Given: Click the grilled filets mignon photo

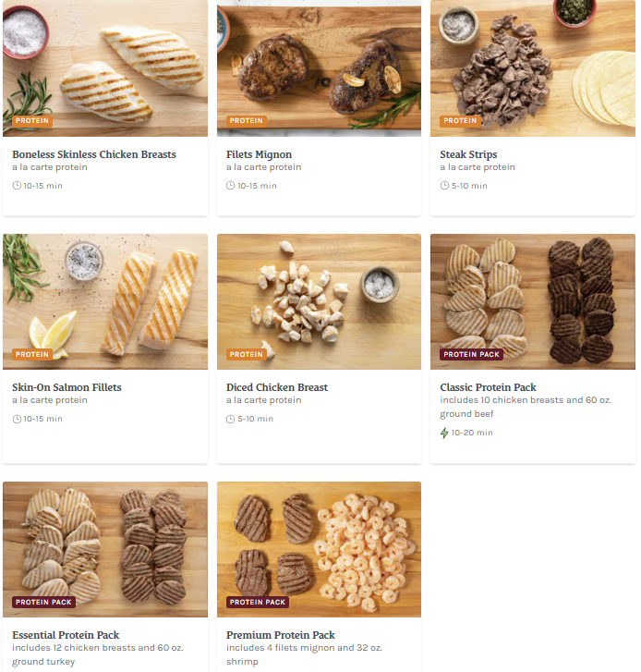Looking at the screenshot, I should (319, 68).
